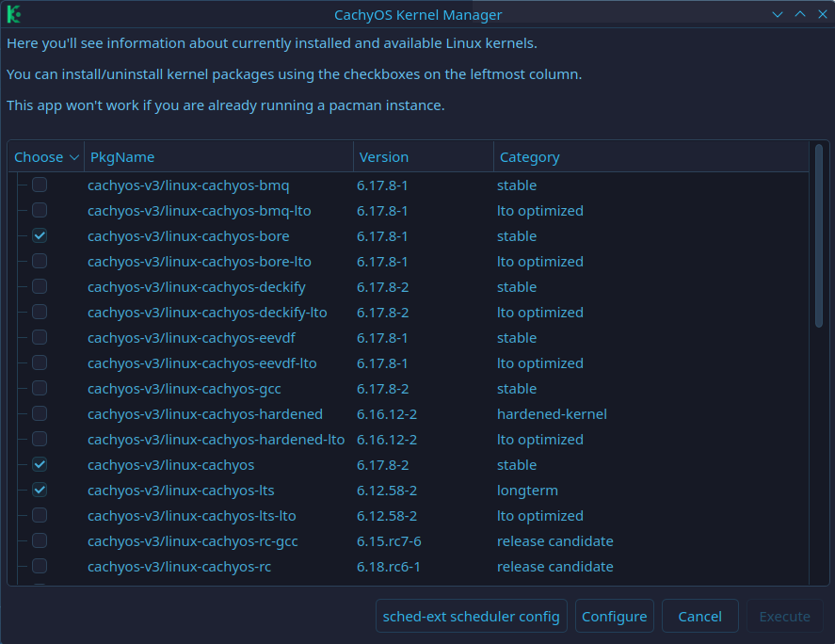Image resolution: width=835 pixels, height=644 pixels.
Task: Sort by the Version column header
Action: point(424,157)
